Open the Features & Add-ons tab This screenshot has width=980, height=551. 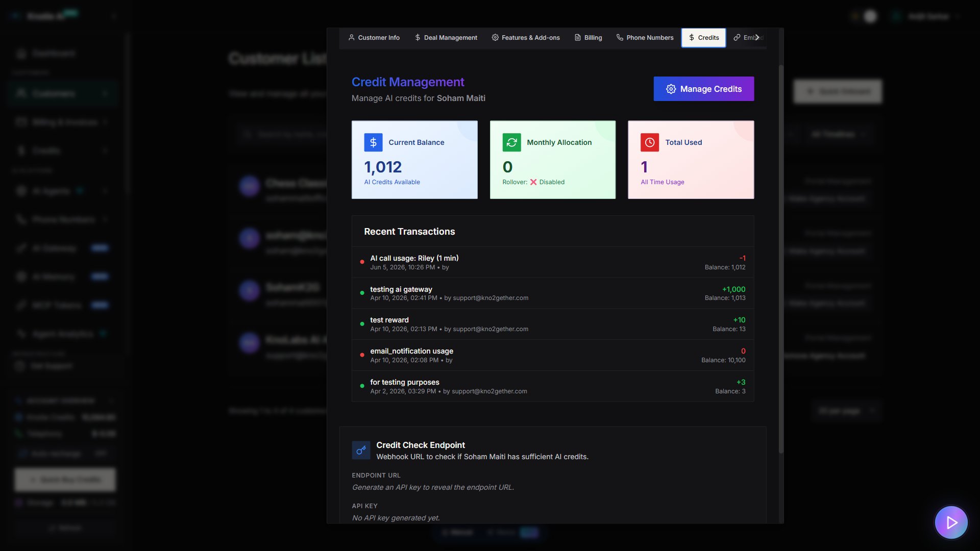tap(526, 38)
